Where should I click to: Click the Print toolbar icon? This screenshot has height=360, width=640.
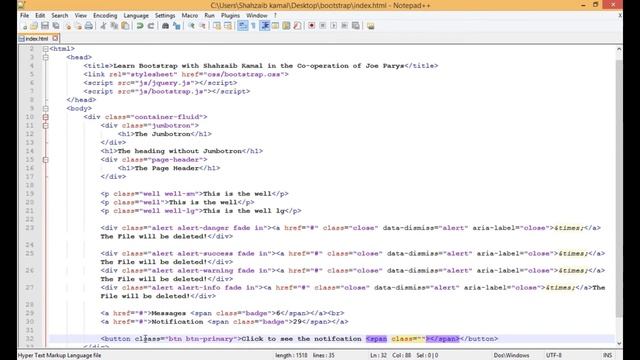click(89, 26)
